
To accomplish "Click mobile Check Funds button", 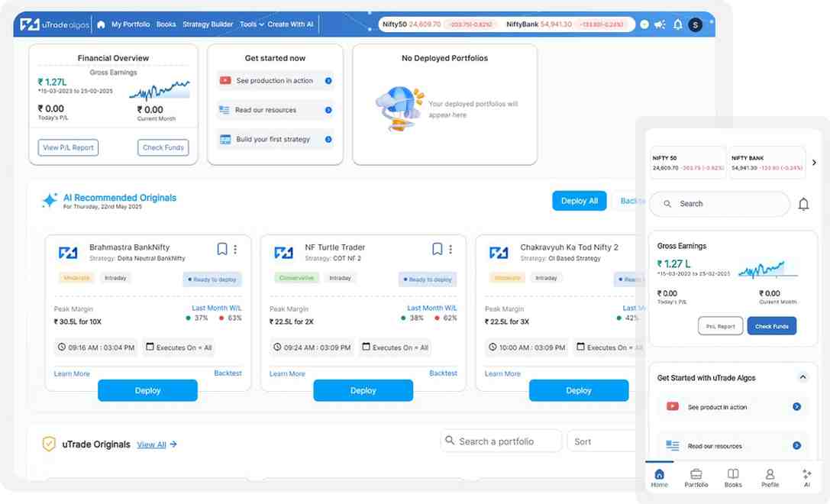I will [x=772, y=326].
